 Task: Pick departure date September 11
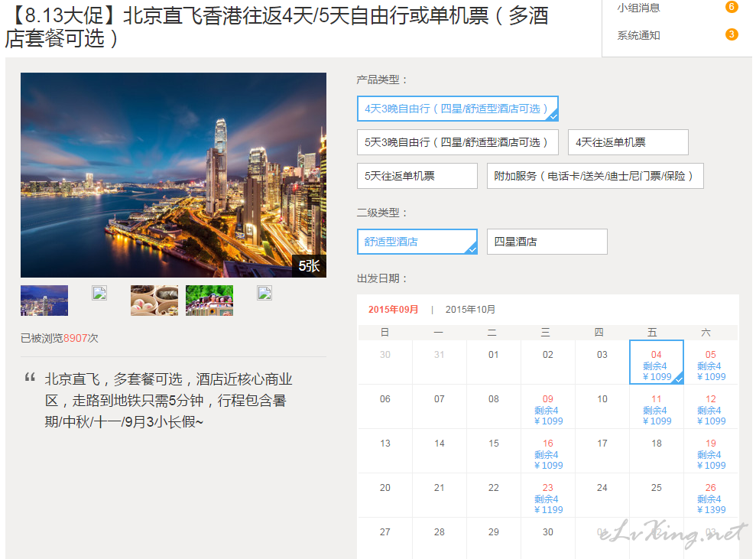656,407
